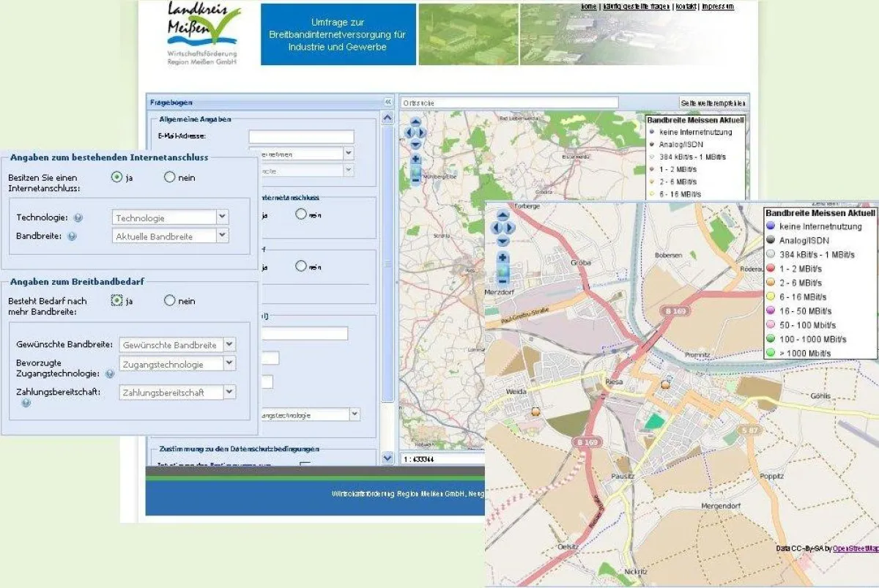Click the E-Mail-Adresse input field
879x588 pixels.
301,137
